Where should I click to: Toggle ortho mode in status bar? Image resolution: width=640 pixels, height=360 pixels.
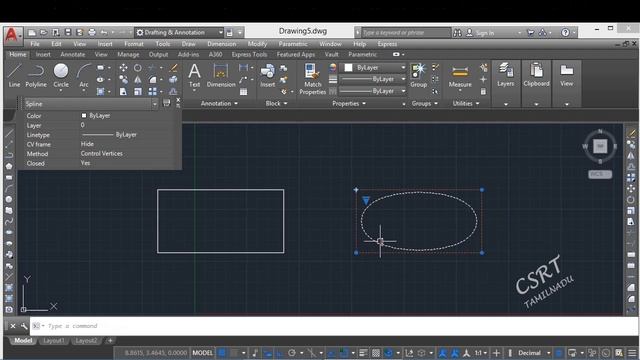click(280, 353)
